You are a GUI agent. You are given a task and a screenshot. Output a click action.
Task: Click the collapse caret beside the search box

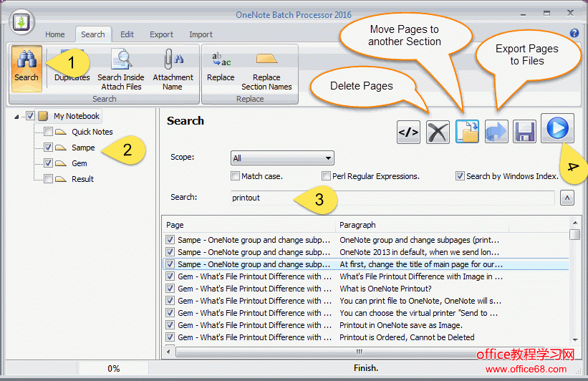(567, 198)
